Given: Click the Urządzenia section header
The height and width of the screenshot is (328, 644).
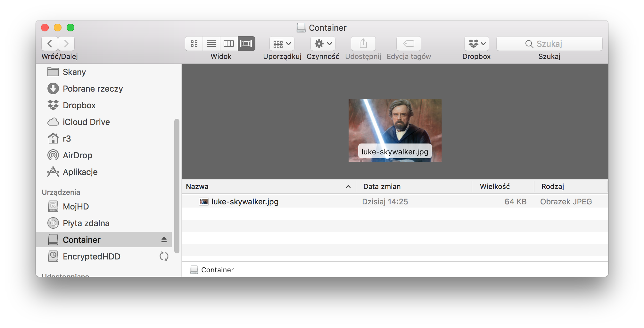Looking at the screenshot, I should point(61,192).
